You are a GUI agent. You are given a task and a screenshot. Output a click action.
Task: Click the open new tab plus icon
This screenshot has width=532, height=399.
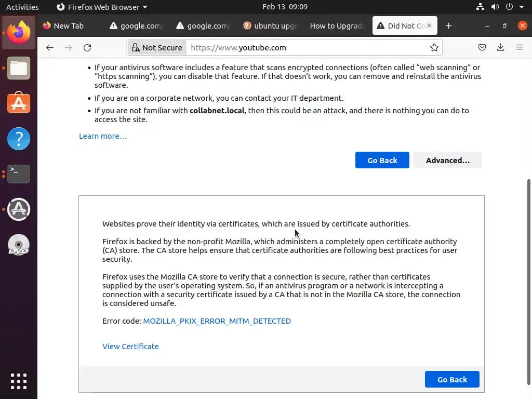[x=449, y=26]
